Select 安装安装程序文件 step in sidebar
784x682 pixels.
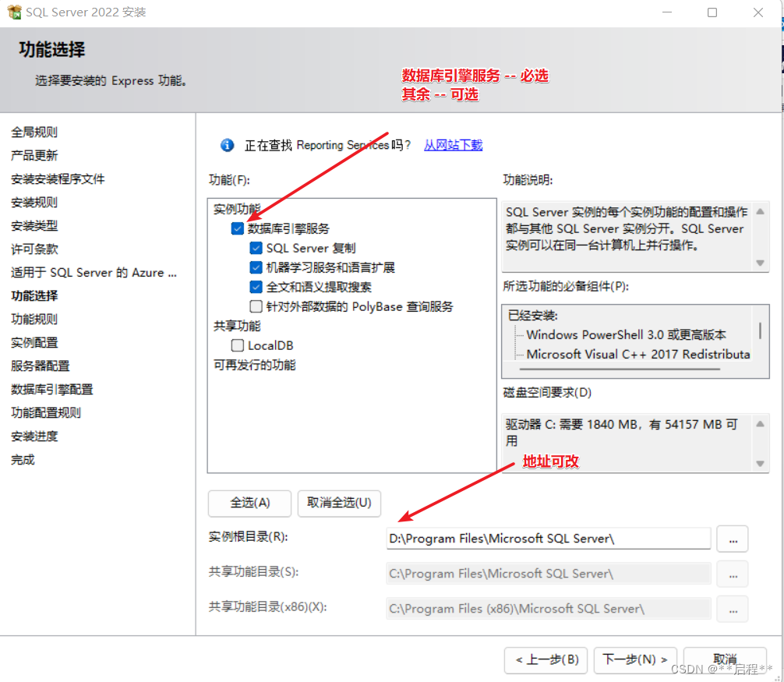58,179
